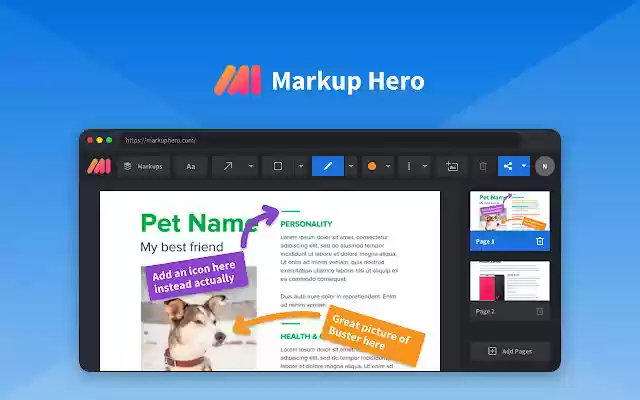Image resolution: width=640 pixels, height=400 pixels.
Task: Click the toolbar trash delete icon
Action: point(483,166)
